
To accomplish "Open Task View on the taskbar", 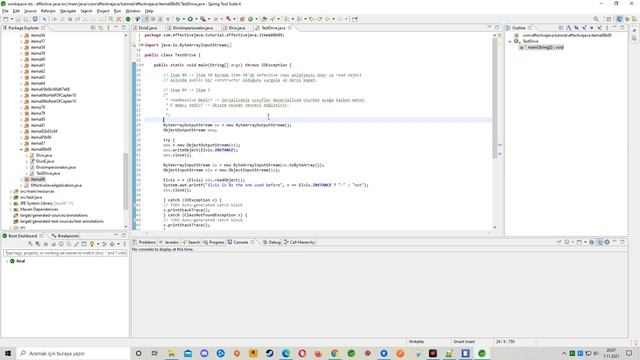I will (154, 353).
